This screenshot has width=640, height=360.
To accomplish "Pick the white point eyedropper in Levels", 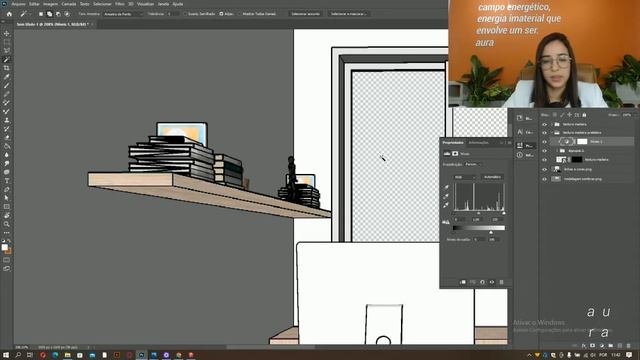I will (x=447, y=205).
